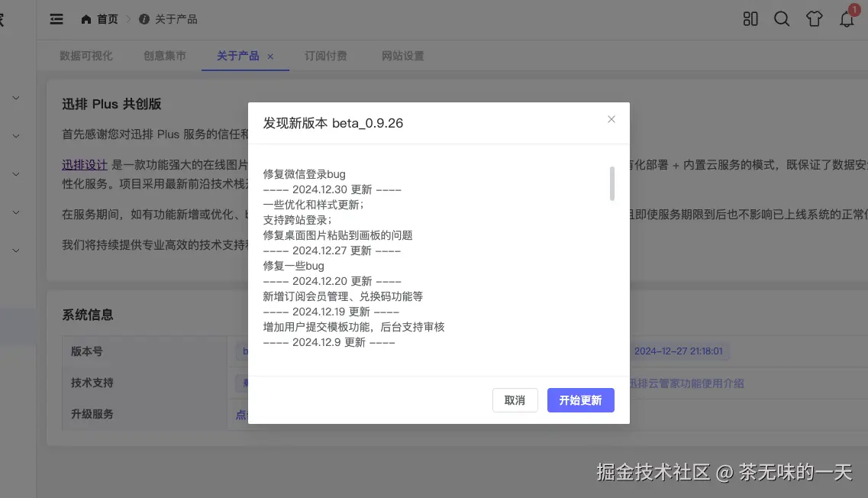The height and width of the screenshot is (498, 868).
Task: Expand the fourth sidebar chevron
Action: click(16, 212)
